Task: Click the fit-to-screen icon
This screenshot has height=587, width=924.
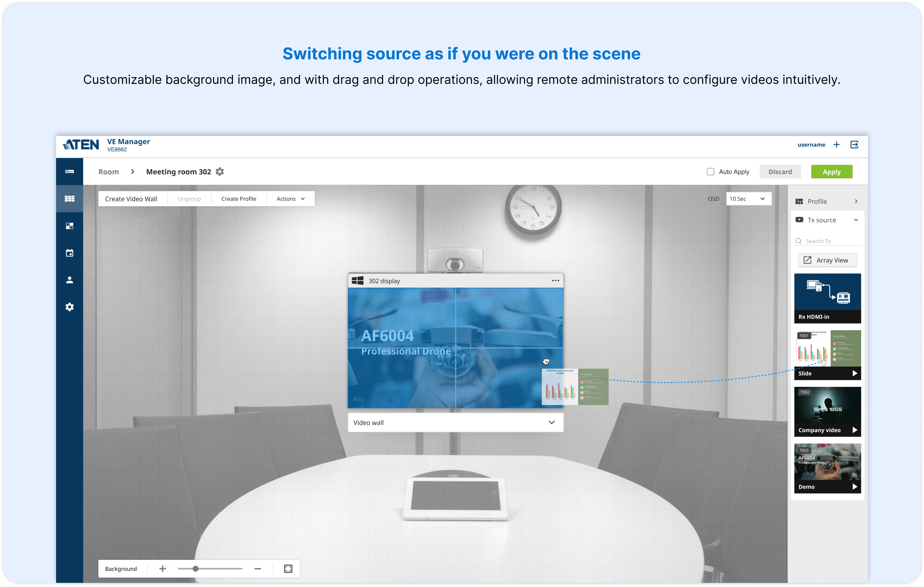Action: tap(288, 569)
